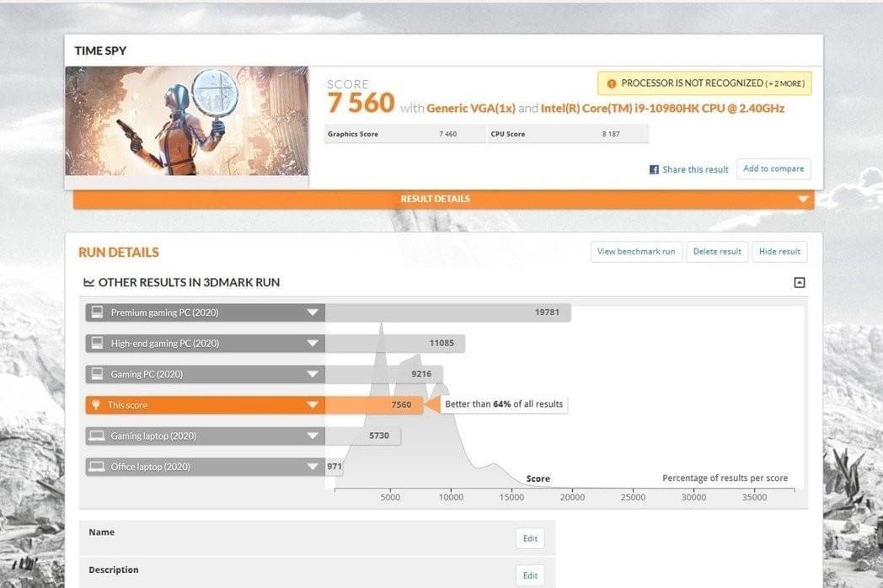Viewport: 883px width, 588px height.
Task: Click the Graphics Score value 7 460
Action: tap(447, 134)
